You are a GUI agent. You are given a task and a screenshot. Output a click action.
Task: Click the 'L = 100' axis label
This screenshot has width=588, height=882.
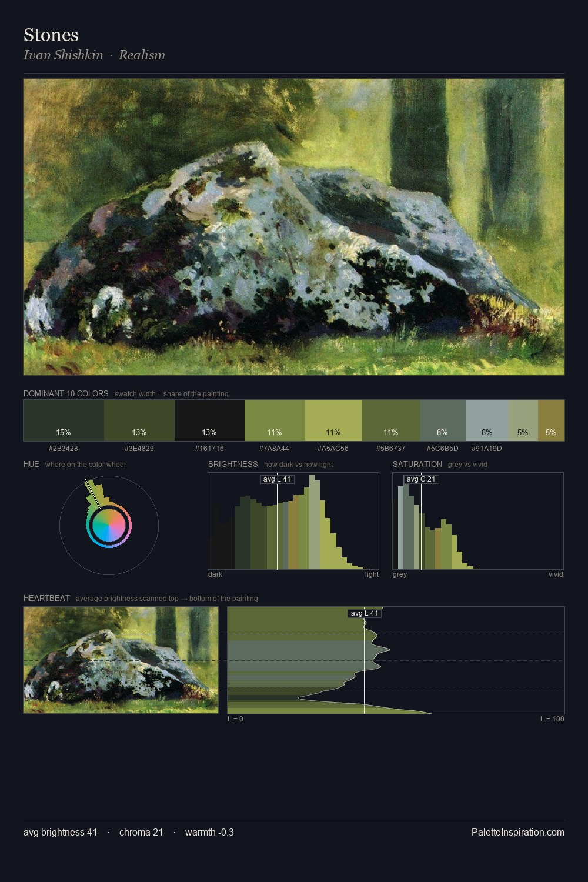pos(552,719)
